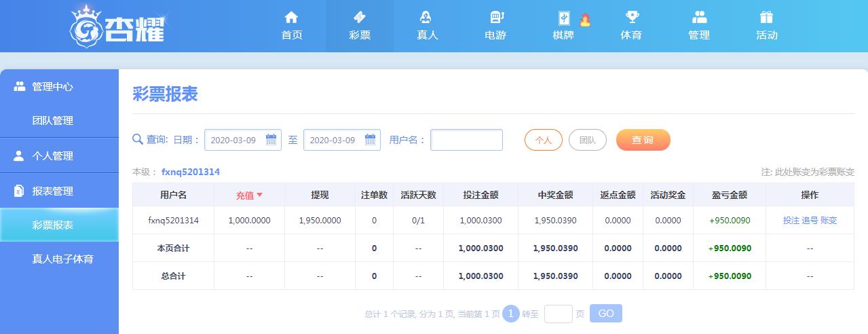This screenshot has width=868, height=334.
Task: Open 彩票 in top navigation
Action: (360, 26)
